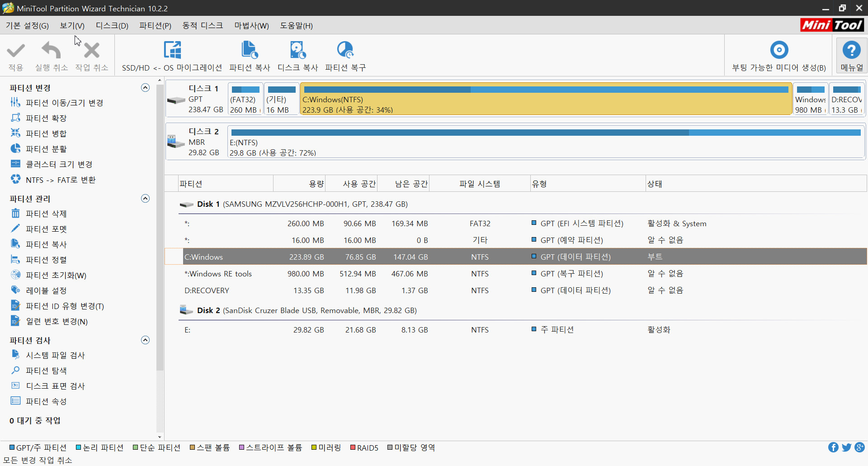Select the C:Windows(NTFS) block in disk map
Screen dimensions: 868x466
pyautogui.click(x=546, y=99)
